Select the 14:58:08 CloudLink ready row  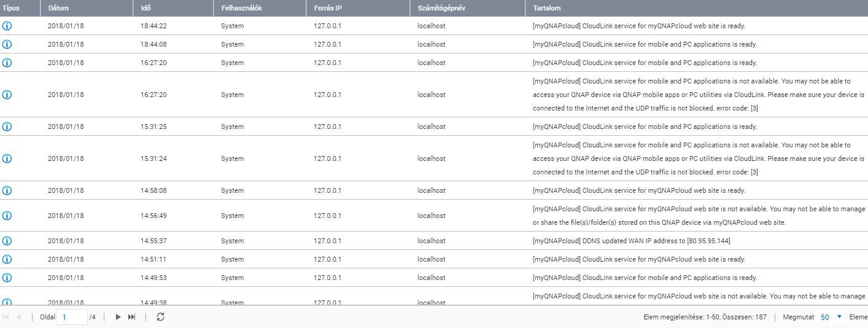(434, 190)
